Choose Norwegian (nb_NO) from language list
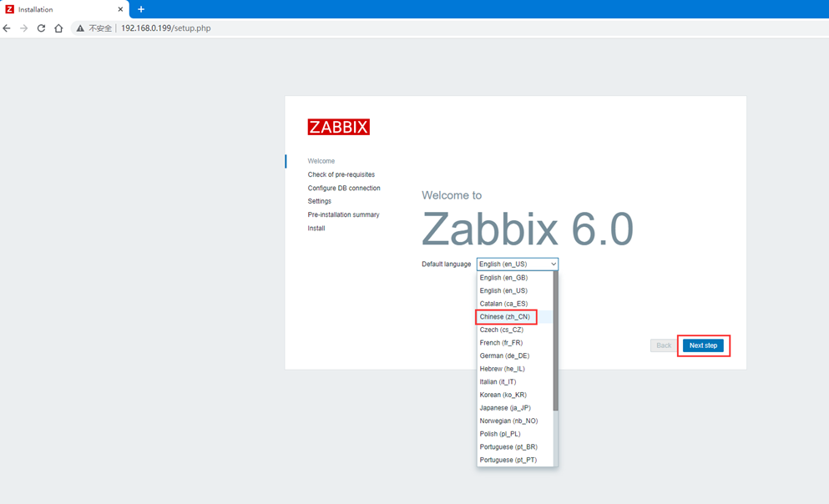 (514, 421)
